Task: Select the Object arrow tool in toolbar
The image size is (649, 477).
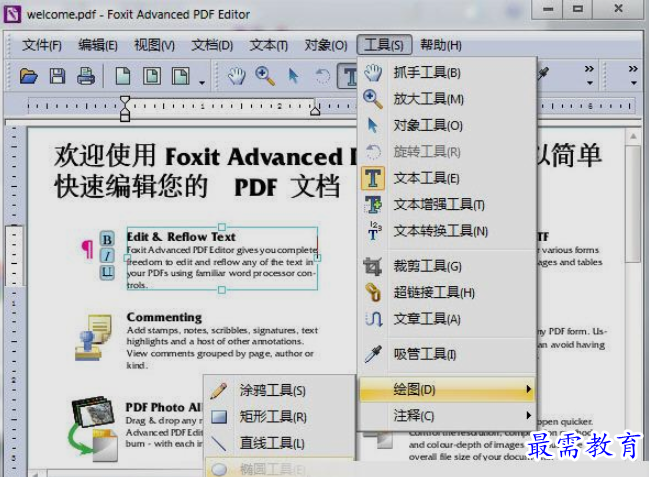Action: pos(293,76)
